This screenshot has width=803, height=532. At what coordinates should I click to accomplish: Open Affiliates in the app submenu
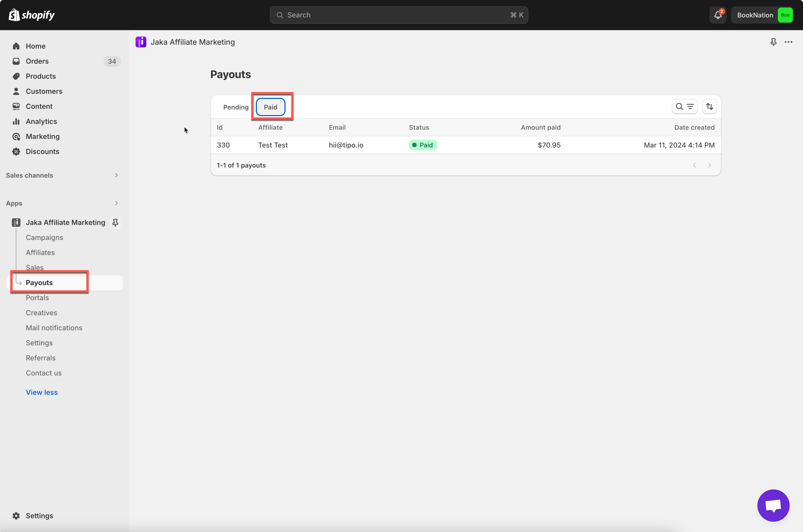(40, 252)
